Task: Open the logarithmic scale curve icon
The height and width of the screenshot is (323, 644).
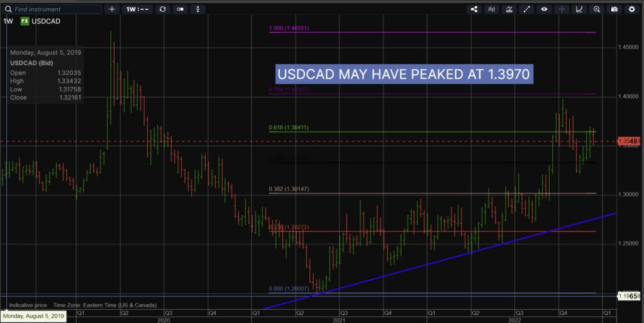Action: coord(579,9)
